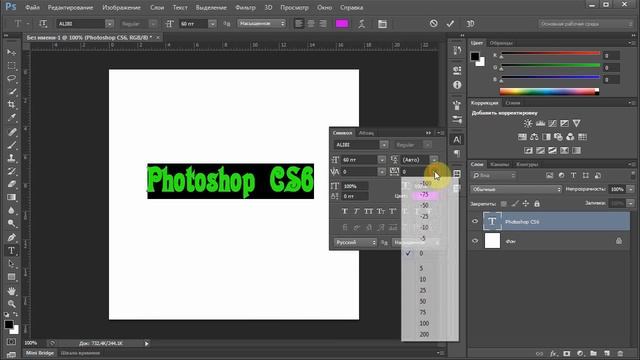Toggle lock transparent pixels
The image size is (640, 360).
point(504,203)
